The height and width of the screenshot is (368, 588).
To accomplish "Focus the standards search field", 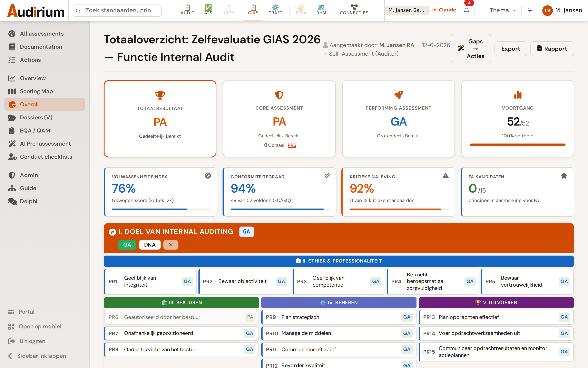I will coord(117,10).
